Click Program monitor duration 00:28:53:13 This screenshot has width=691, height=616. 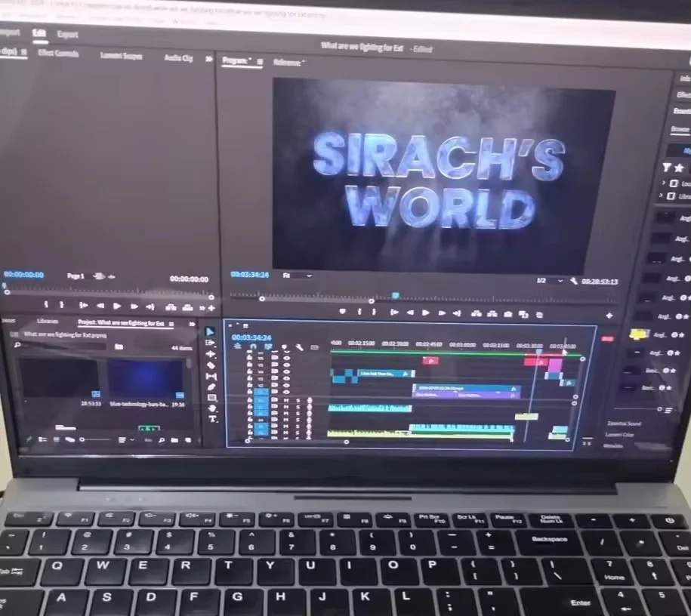[600, 282]
